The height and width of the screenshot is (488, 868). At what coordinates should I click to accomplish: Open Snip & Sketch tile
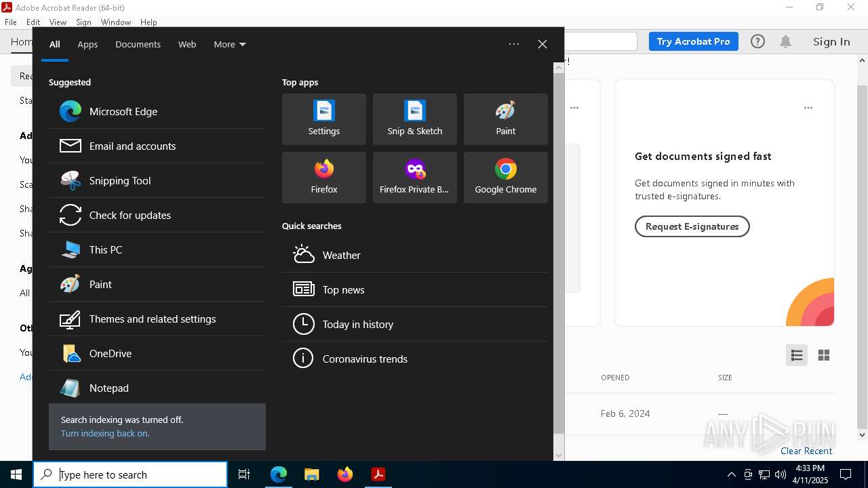415,119
